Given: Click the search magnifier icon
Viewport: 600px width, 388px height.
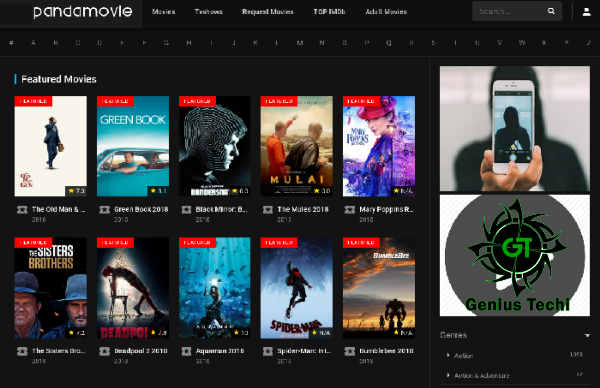Looking at the screenshot, I should [x=551, y=11].
